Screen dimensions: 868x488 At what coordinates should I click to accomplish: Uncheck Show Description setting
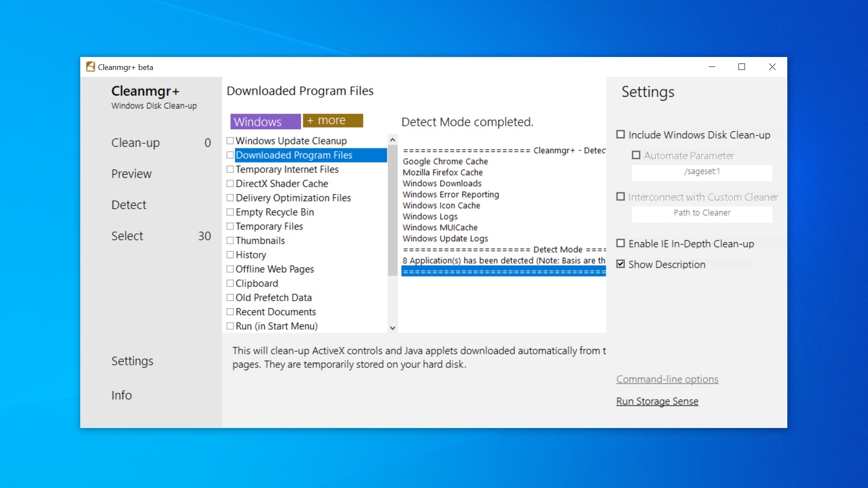620,264
